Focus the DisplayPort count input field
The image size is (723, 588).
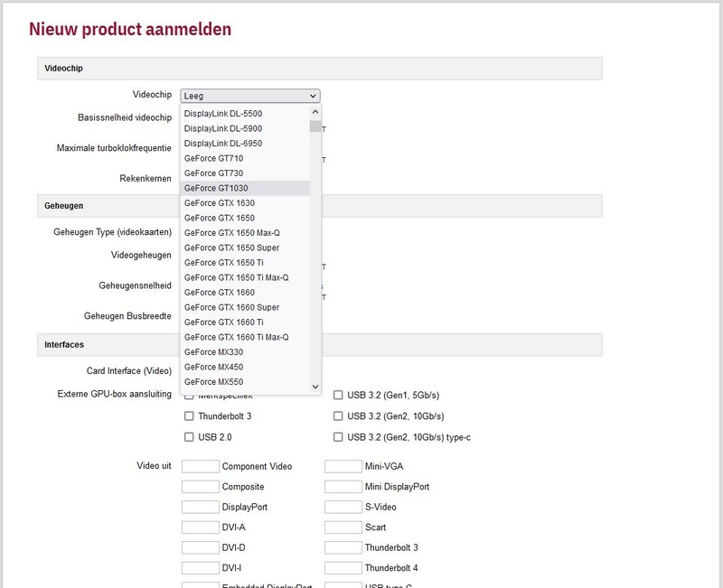point(201,507)
